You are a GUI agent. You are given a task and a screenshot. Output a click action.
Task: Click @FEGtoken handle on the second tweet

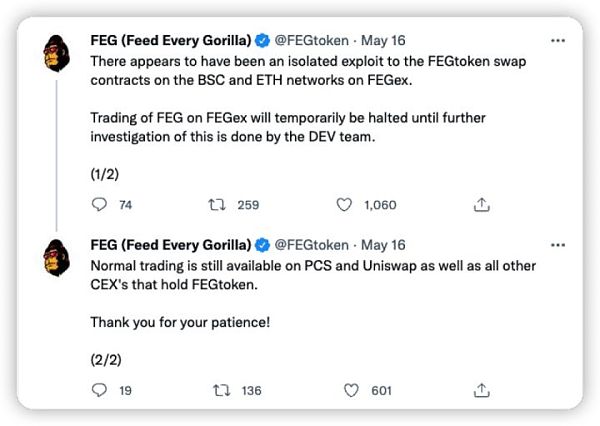click(x=312, y=244)
